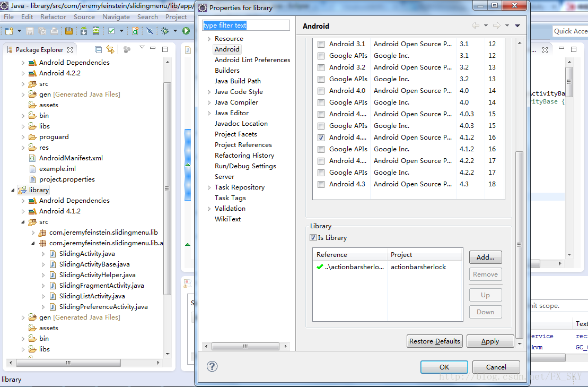
Task: Click the Print toolbar icon
Action: 55,31
